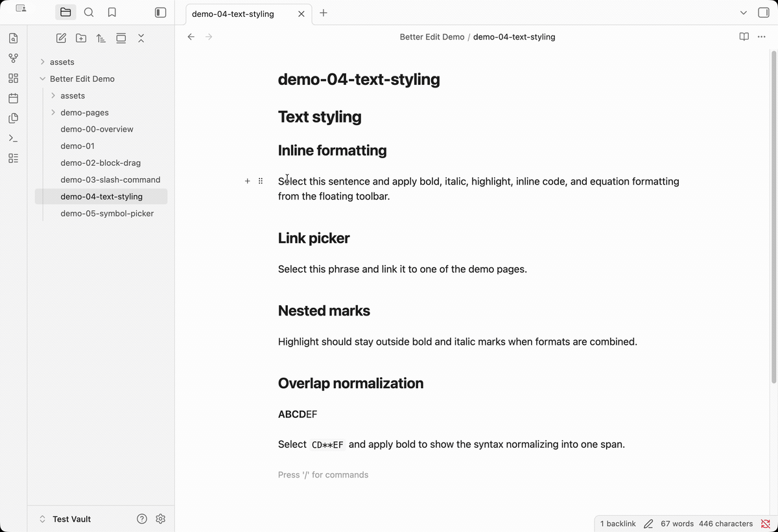778x532 pixels.
Task: Create a new note in file explorer
Action: 61,38
